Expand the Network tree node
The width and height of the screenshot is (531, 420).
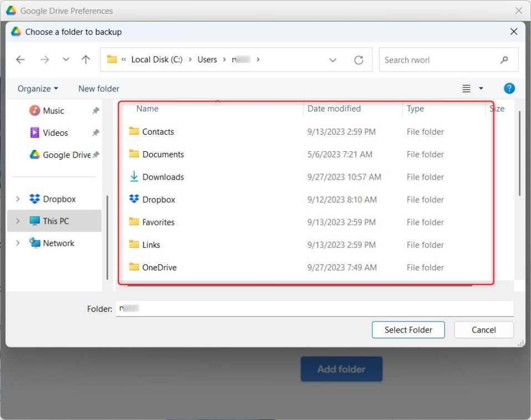click(18, 243)
